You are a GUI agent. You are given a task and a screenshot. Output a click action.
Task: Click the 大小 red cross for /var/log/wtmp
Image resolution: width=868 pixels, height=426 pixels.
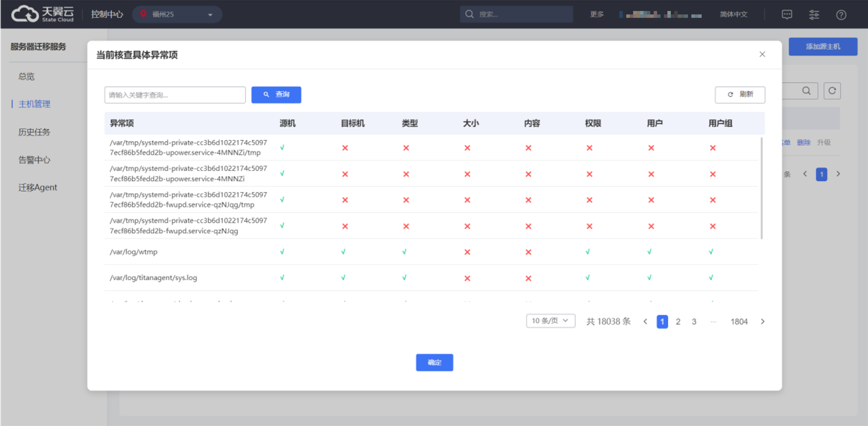pyautogui.click(x=467, y=252)
